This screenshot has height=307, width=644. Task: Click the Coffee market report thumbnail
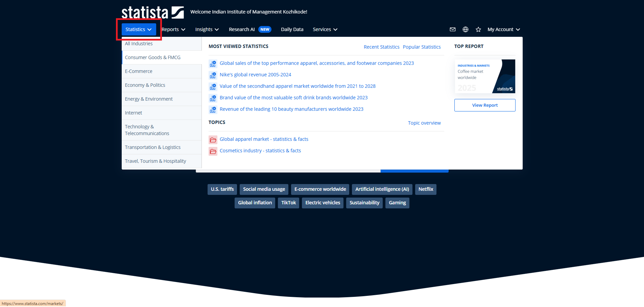(x=485, y=76)
